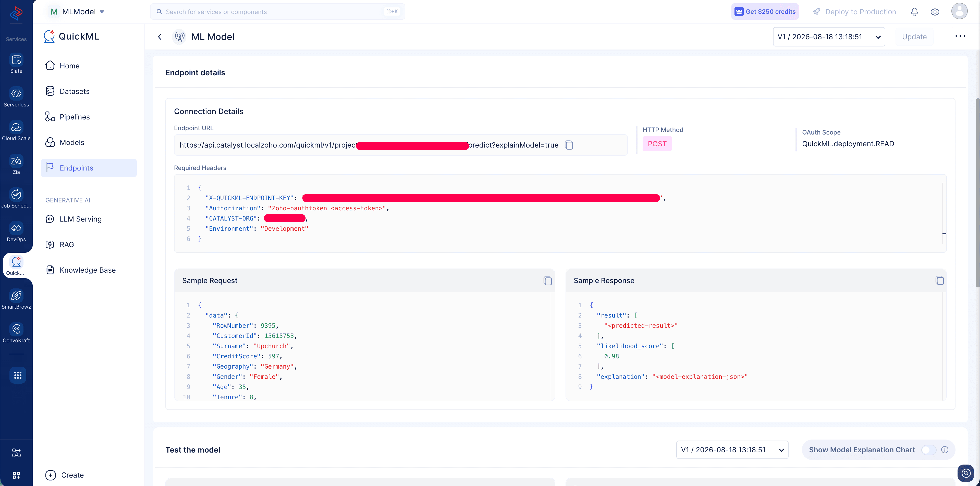Open the settings gear
This screenshot has width=980, height=486.
click(x=935, y=12)
